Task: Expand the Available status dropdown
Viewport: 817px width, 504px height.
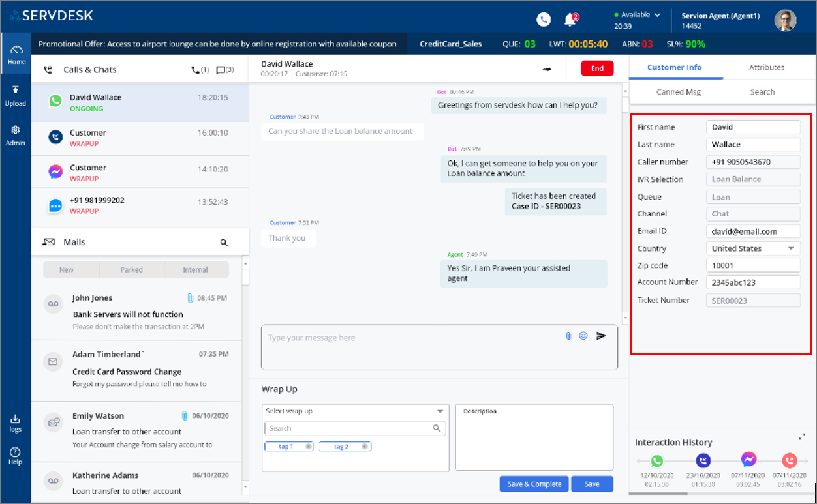Action: coord(657,15)
